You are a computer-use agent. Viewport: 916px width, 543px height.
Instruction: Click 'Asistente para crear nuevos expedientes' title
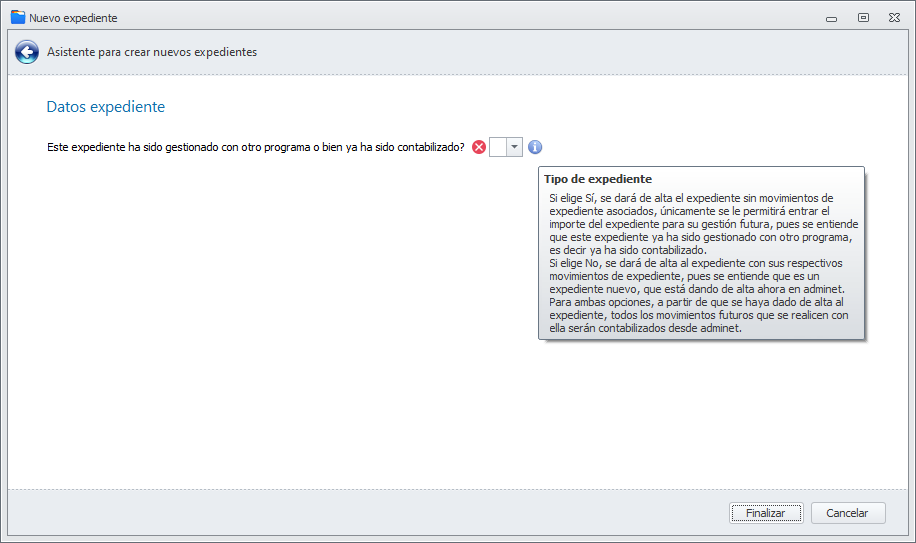pos(152,52)
